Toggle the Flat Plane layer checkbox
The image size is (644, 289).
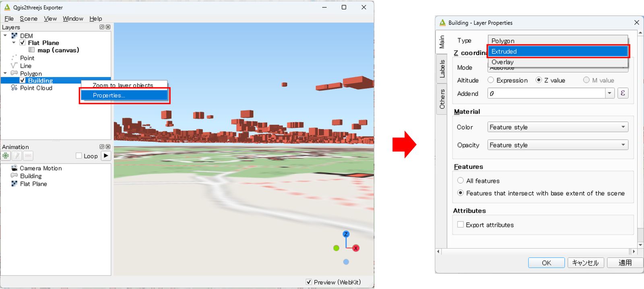[x=23, y=42]
